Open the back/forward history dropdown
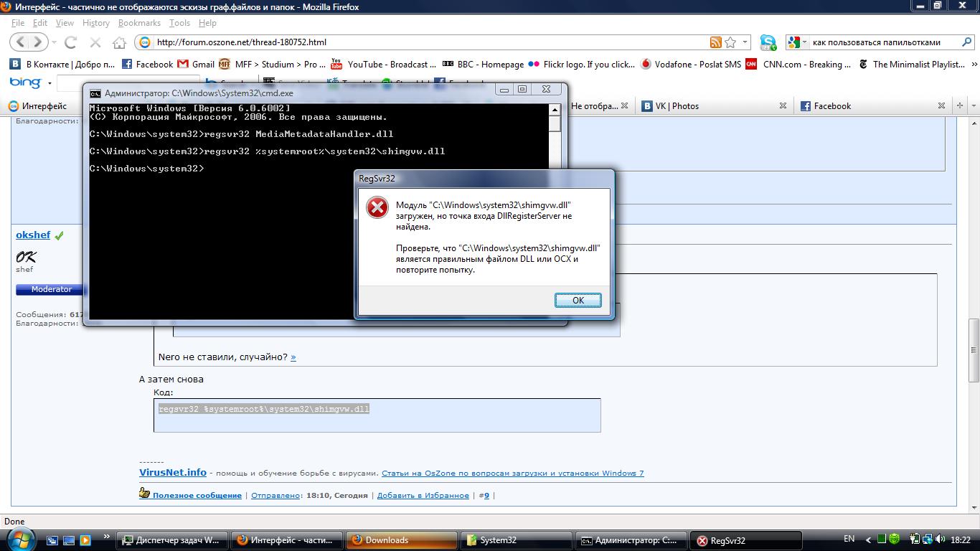Image resolution: width=980 pixels, height=551 pixels. [55, 42]
